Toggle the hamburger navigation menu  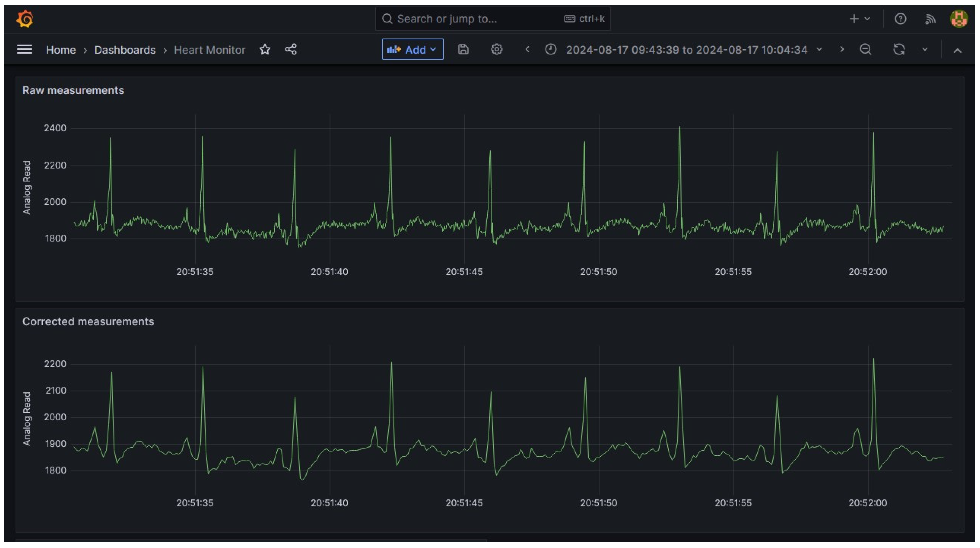(x=24, y=49)
